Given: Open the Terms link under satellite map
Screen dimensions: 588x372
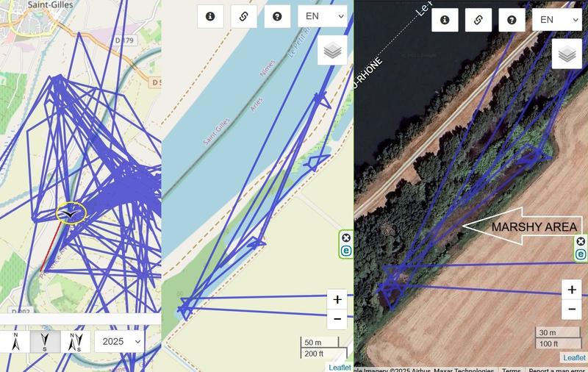Looking at the screenshot, I should click(x=511, y=369).
